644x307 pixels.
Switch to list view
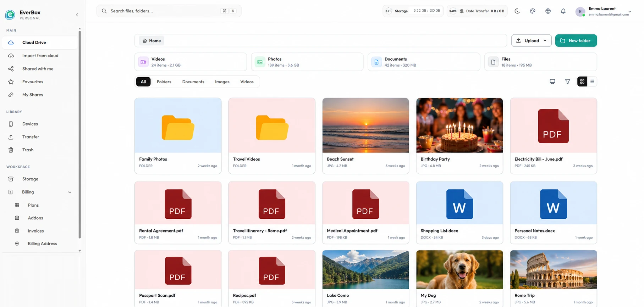tap(592, 82)
